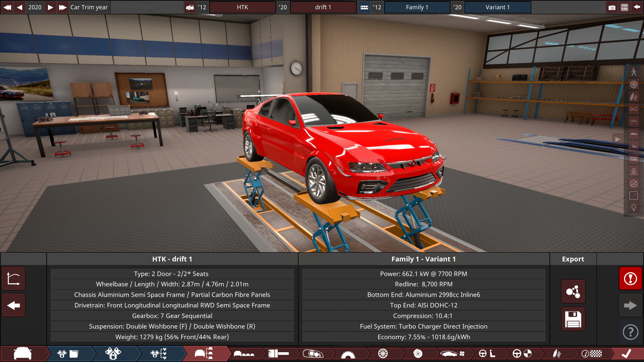Image resolution: width=644 pixels, height=362 pixels.
Task: Click the Gearbox: 7 Gear Sequential row
Action: 172,316
